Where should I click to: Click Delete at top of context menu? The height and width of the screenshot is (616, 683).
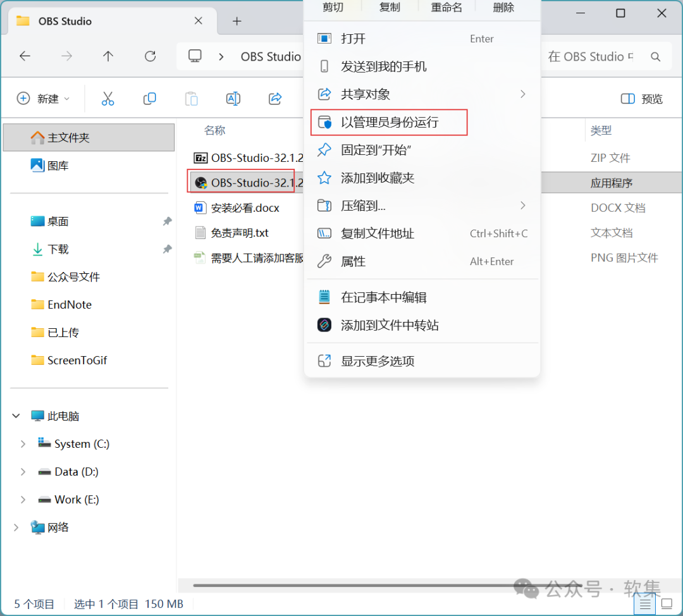point(503,8)
